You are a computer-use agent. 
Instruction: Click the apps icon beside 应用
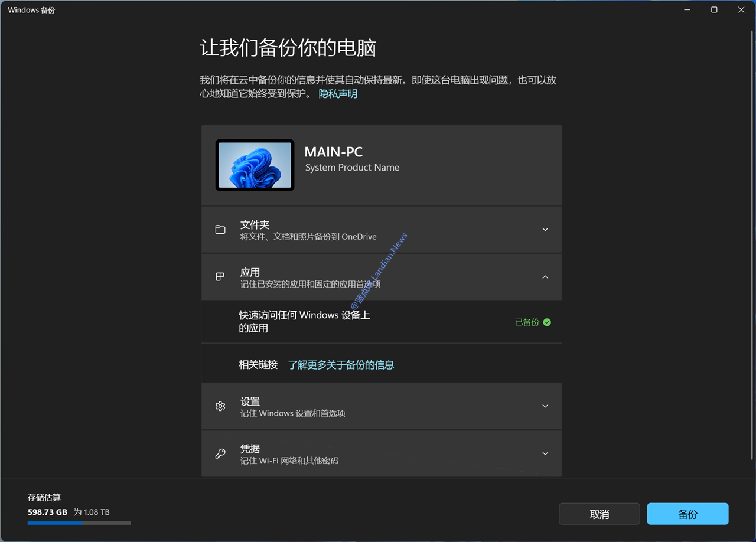click(220, 276)
